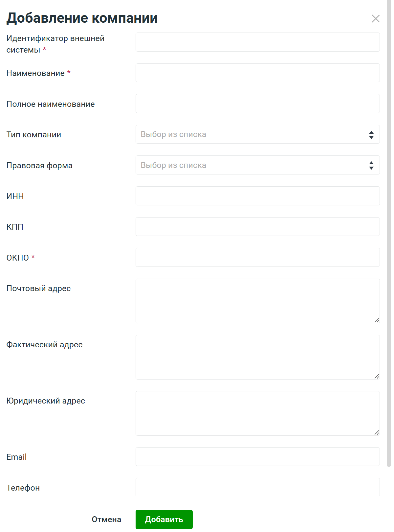Focus the Идентификатор внешней системы field
The width and height of the screenshot is (394, 532).
pyautogui.click(x=257, y=42)
